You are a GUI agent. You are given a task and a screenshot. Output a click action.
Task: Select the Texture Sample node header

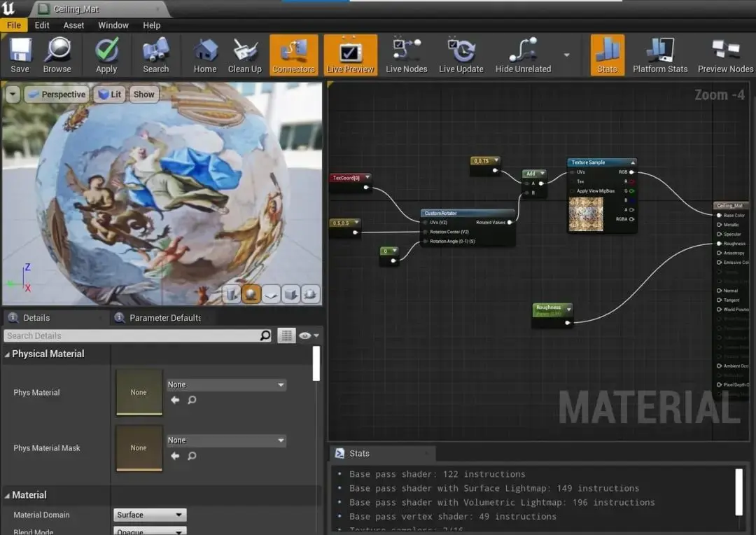point(602,162)
